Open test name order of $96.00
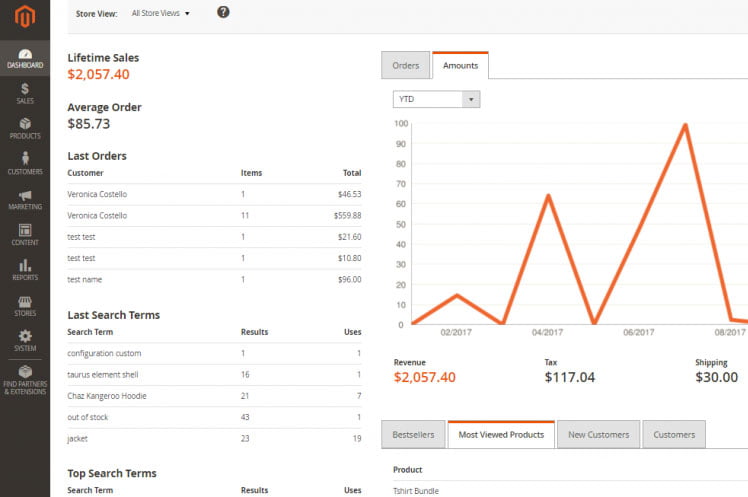Screen dimensions: 748x497 click(214, 280)
